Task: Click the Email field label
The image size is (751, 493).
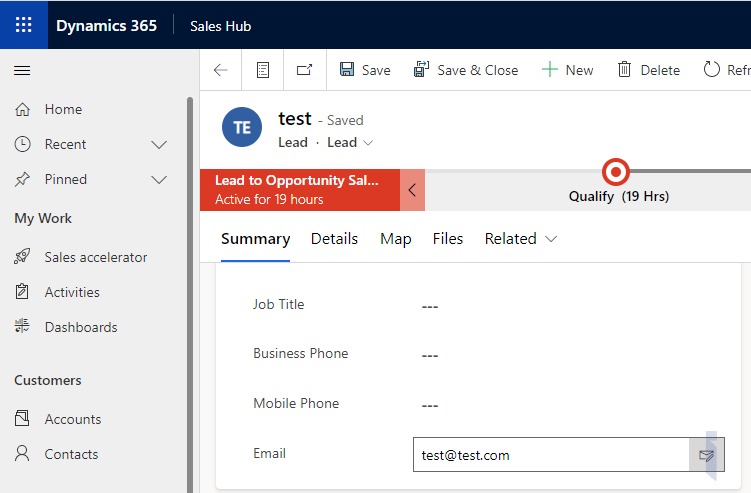Action: pos(269,453)
